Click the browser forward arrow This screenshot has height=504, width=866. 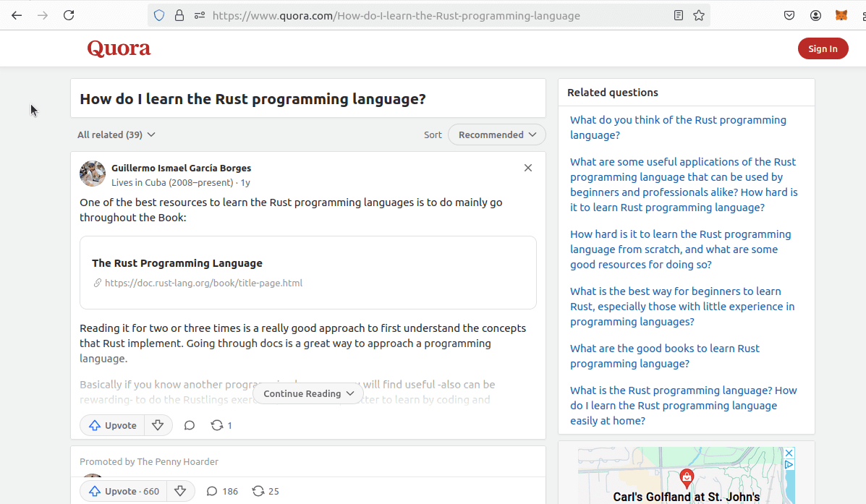43,15
